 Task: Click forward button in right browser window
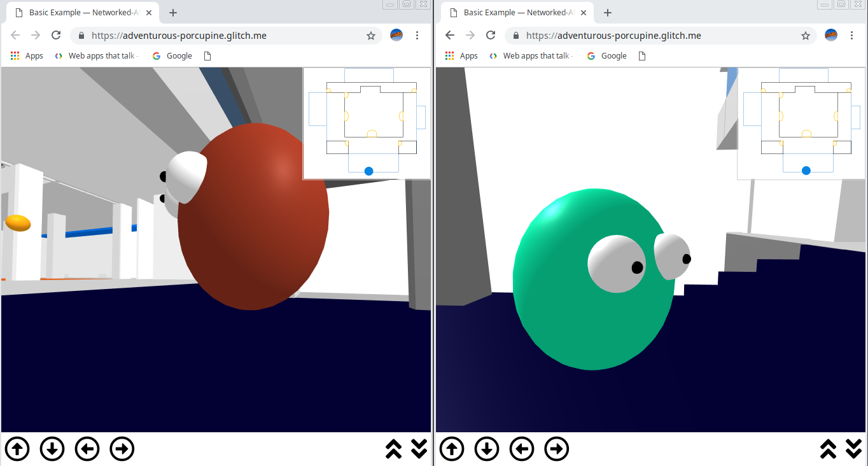[x=470, y=36]
